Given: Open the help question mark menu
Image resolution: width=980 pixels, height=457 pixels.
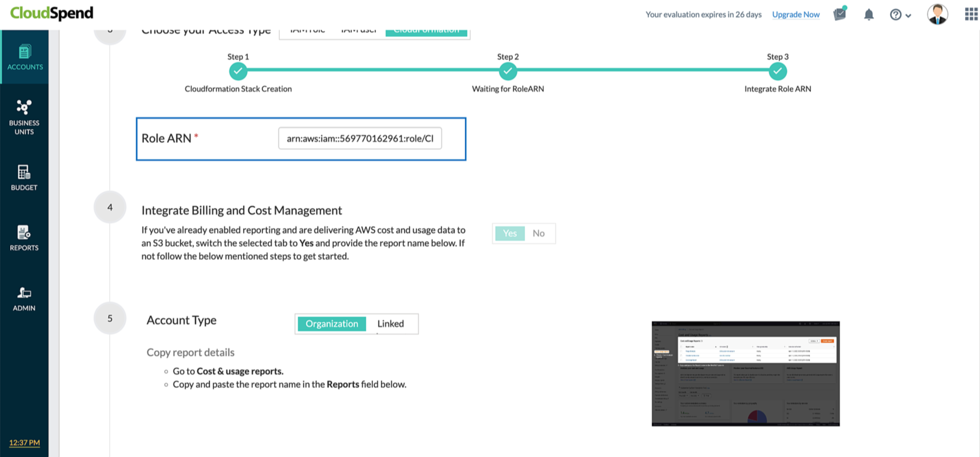Looking at the screenshot, I should (900, 15).
